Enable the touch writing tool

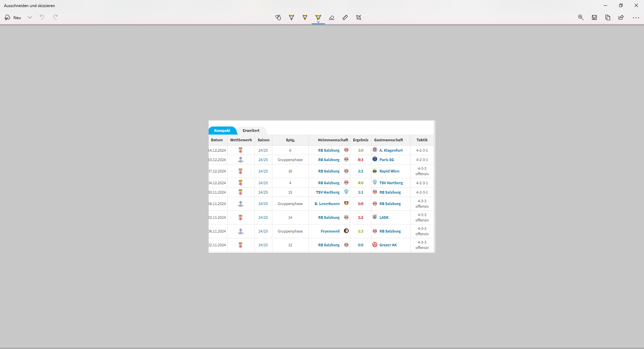(278, 17)
